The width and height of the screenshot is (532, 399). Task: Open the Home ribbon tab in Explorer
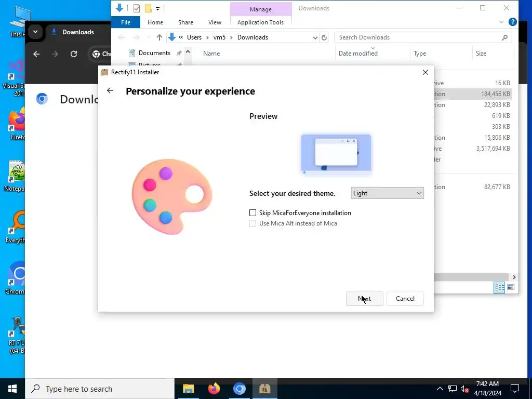tap(155, 22)
